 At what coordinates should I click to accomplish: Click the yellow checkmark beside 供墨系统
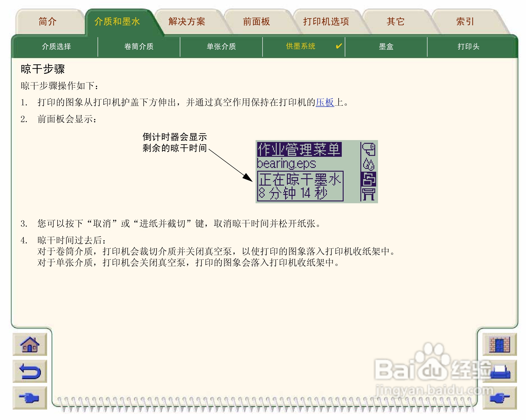click(339, 46)
